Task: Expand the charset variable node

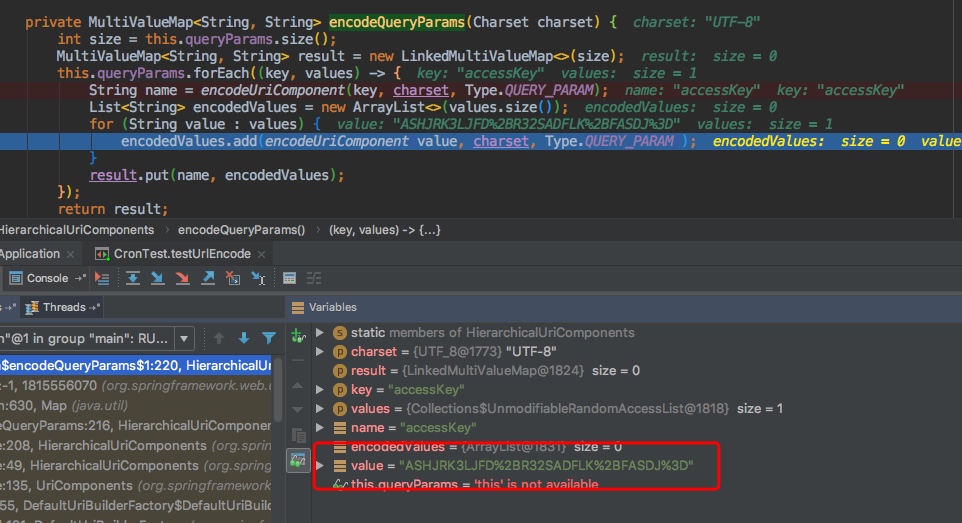Action: click(x=320, y=352)
